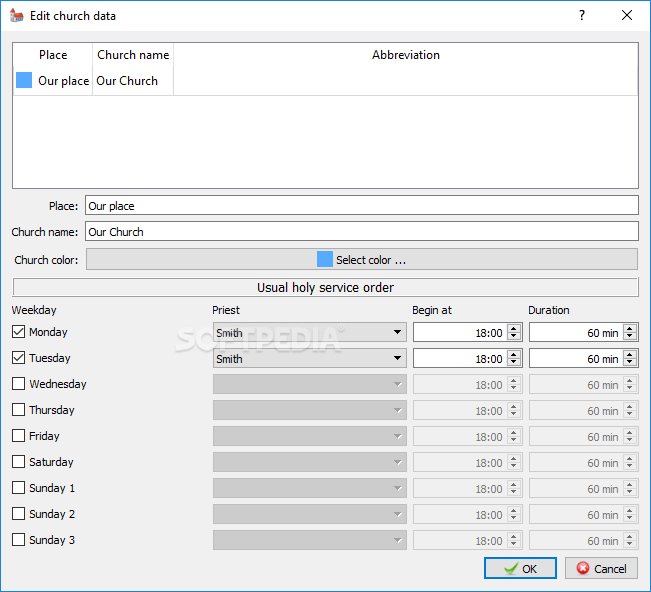Open the Sunday 2 priest dropdown
Image resolution: width=651 pixels, height=592 pixels.
click(x=310, y=514)
